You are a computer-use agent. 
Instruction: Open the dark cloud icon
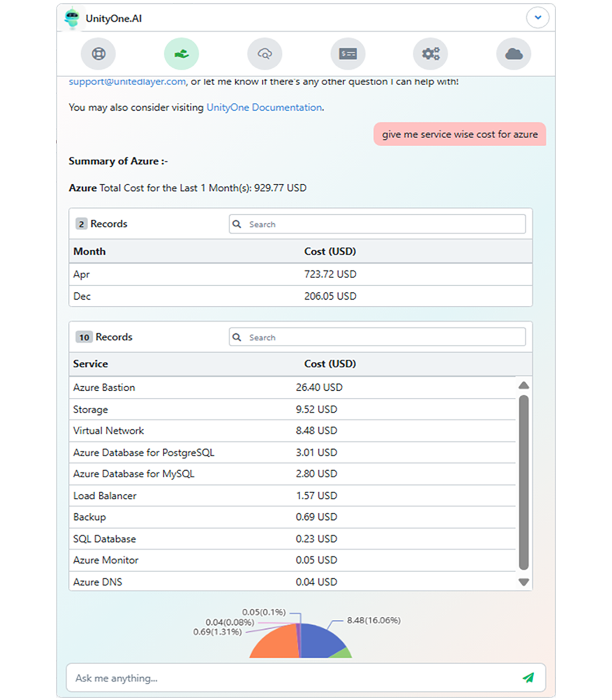pyautogui.click(x=514, y=54)
